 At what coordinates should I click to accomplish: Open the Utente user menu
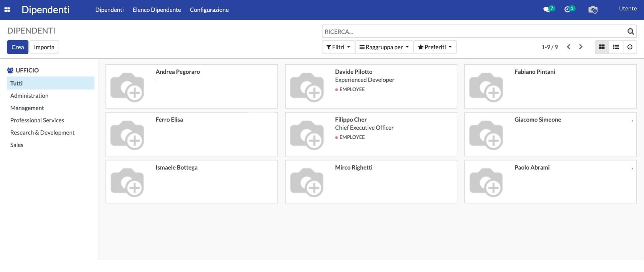[x=628, y=9]
